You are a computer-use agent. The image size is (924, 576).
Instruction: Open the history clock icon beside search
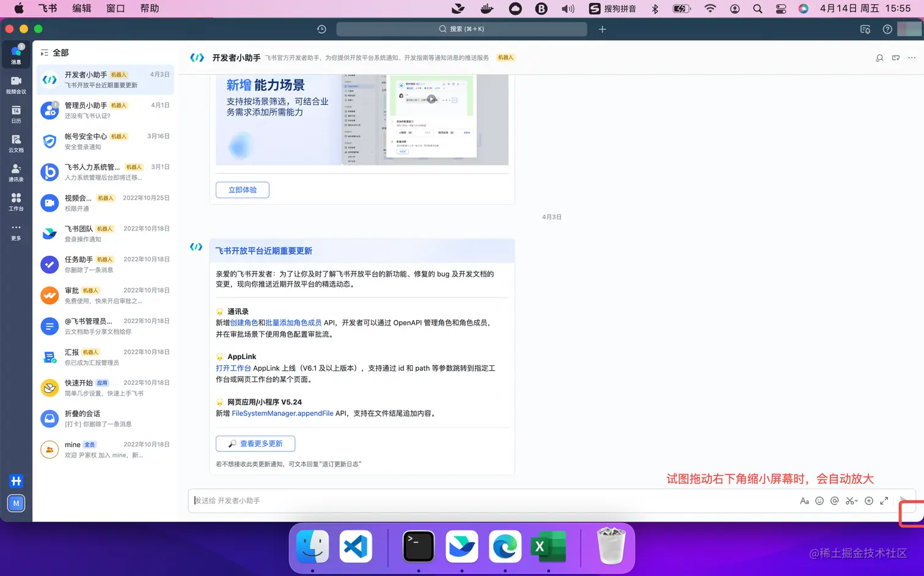click(321, 29)
